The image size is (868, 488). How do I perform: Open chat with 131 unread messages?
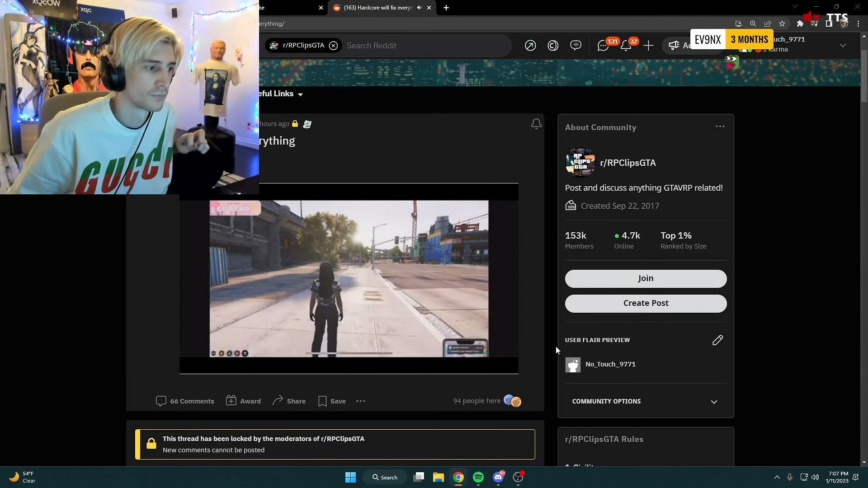click(603, 46)
